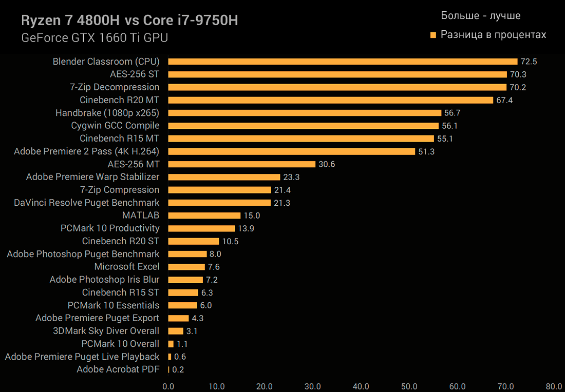Click the note 'Больше - лучше'

coord(481,16)
